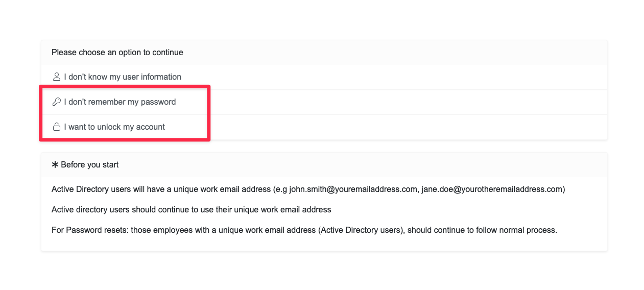Screen dimensions: 644x290
Task: Click the "Please choose an option to continue" header
Action: pos(117,52)
